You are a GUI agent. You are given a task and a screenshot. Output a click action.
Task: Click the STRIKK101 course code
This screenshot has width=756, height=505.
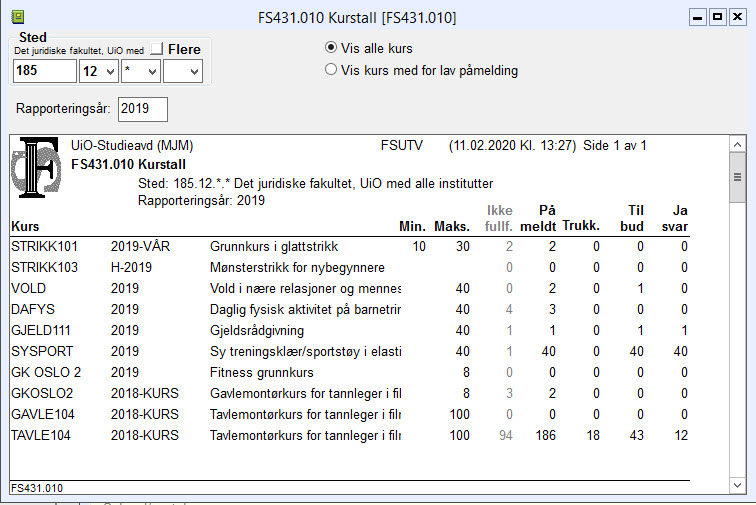coord(44,246)
